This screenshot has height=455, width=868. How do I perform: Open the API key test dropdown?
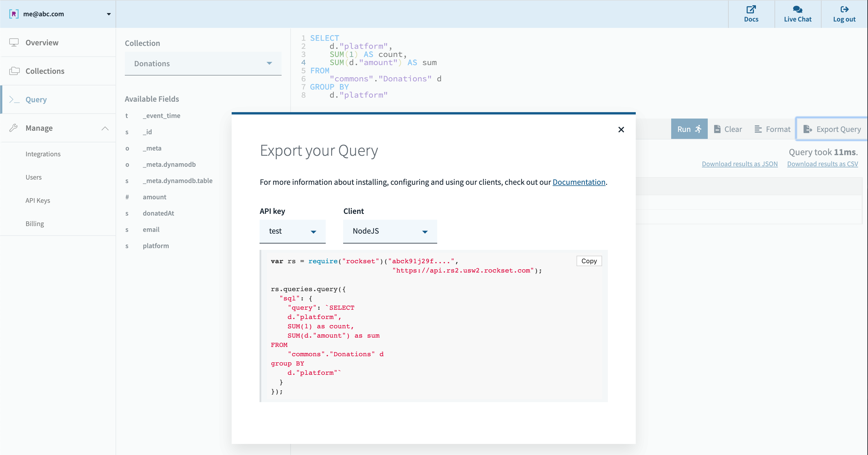tap(293, 231)
